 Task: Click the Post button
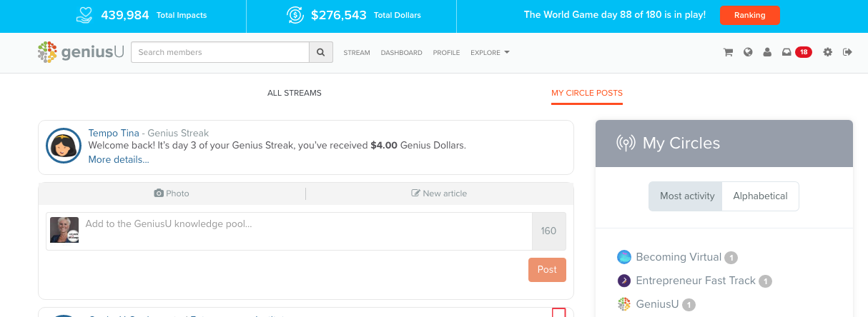click(x=547, y=269)
